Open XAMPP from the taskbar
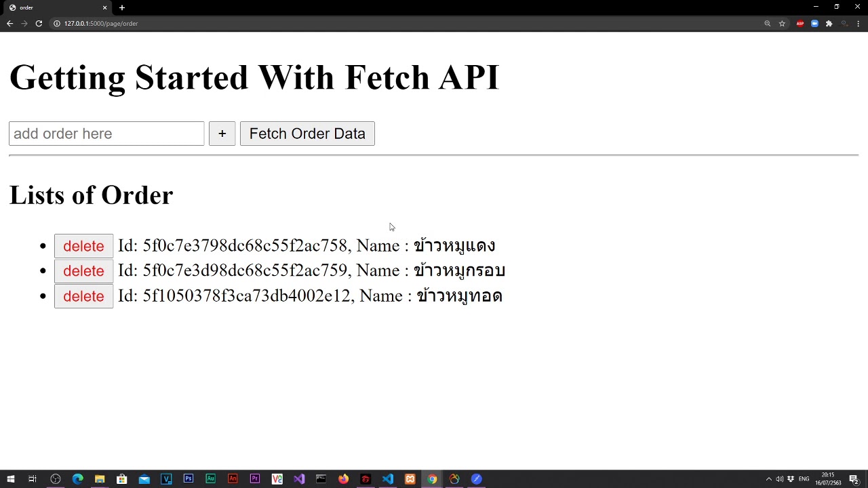 [410, 479]
